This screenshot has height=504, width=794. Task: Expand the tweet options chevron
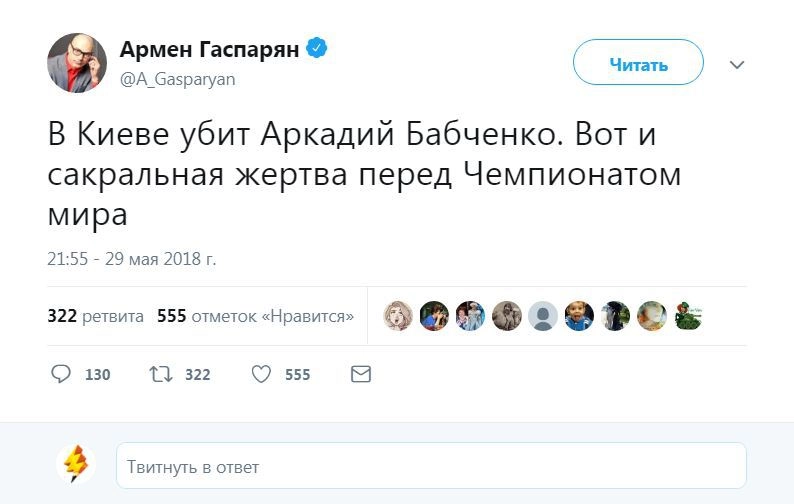coord(737,65)
